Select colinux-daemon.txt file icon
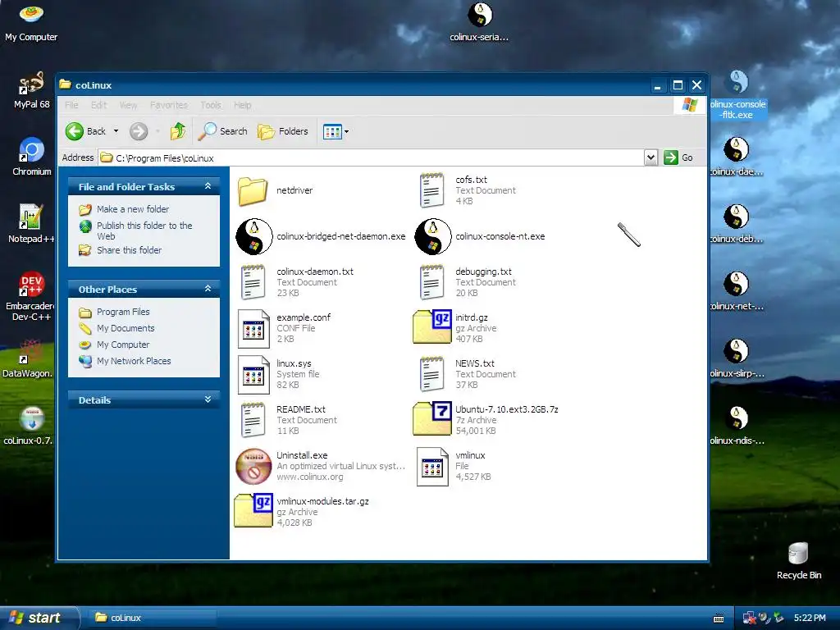The image size is (840, 630). click(x=253, y=282)
